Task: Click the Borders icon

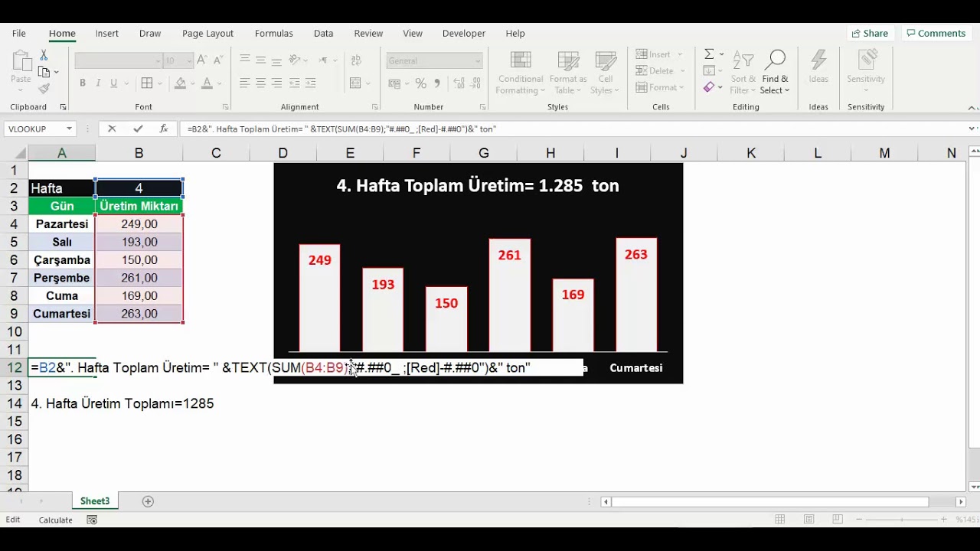Action: [147, 83]
